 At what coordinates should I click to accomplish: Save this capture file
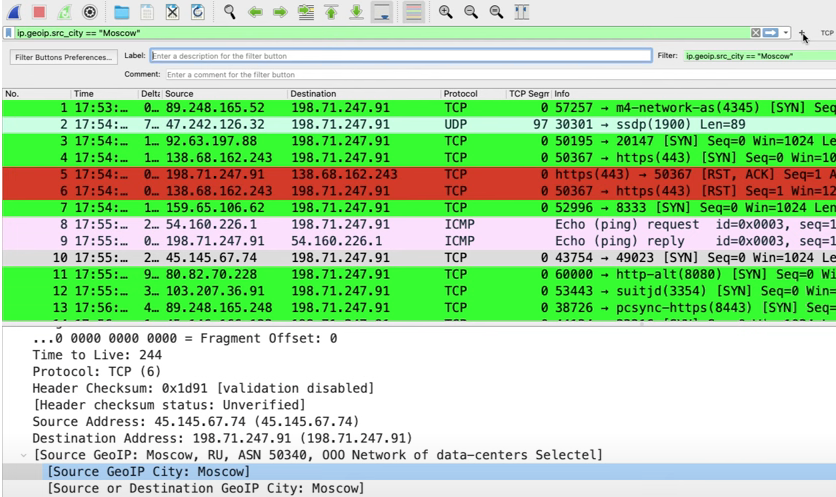pyautogui.click(x=147, y=12)
